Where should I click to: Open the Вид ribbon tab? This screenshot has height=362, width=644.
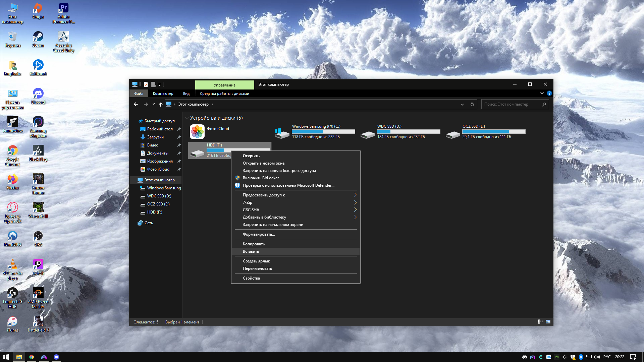(186, 94)
